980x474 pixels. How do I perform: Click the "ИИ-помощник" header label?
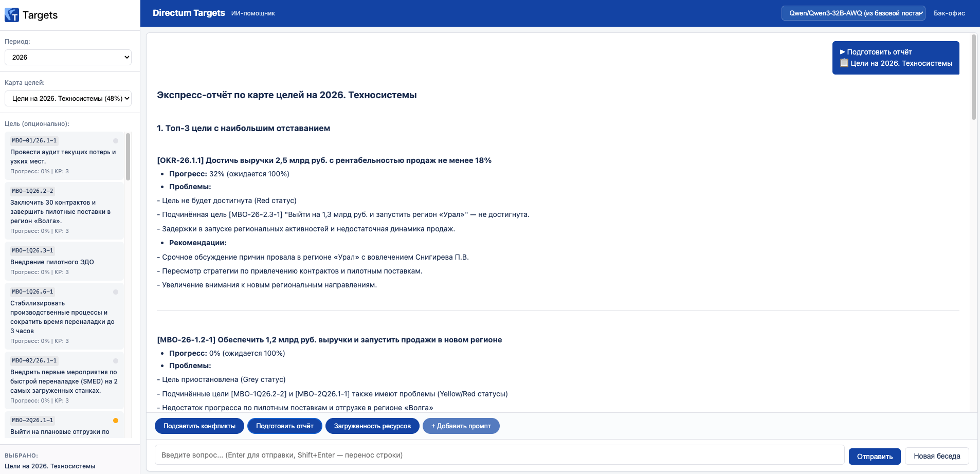253,13
